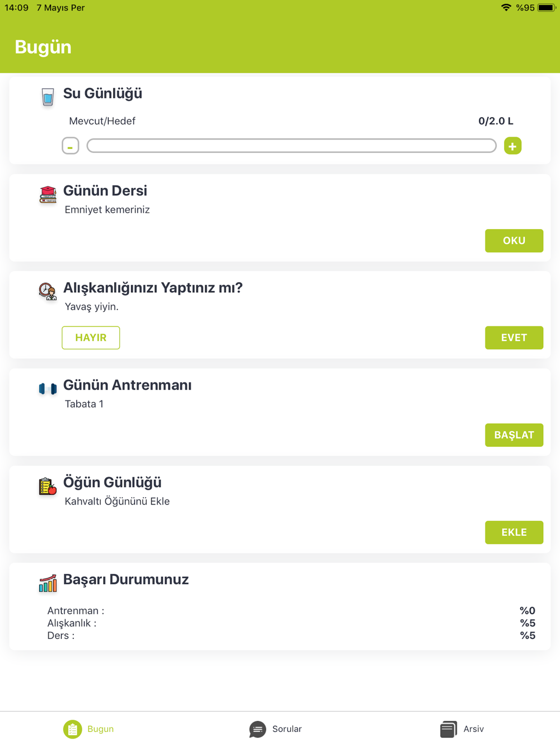Open the Günün Dersi card title
This screenshot has height=747, width=560.
[x=105, y=191]
